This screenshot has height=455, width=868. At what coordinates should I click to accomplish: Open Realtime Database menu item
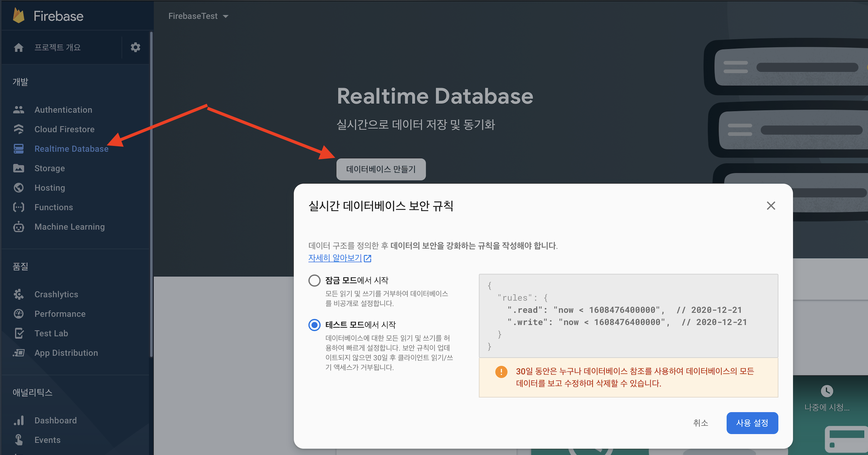tap(71, 149)
